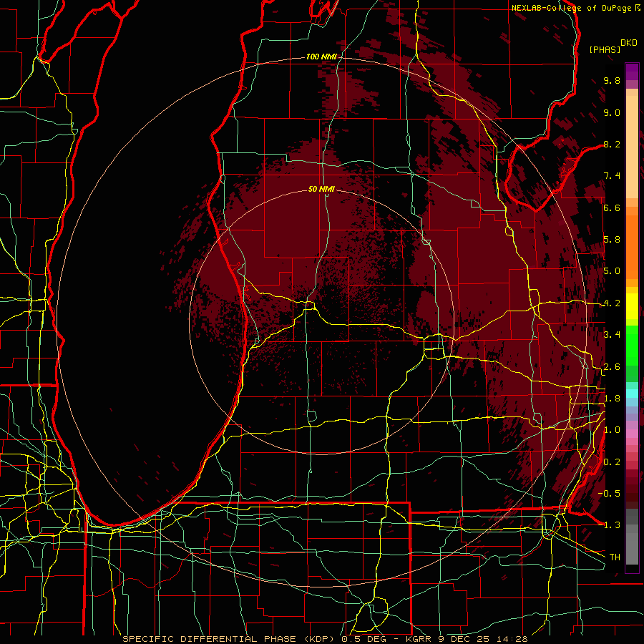Screen dimensions: 644x644
Task: Click the 6.6 value on the color scale
Action: (612, 208)
